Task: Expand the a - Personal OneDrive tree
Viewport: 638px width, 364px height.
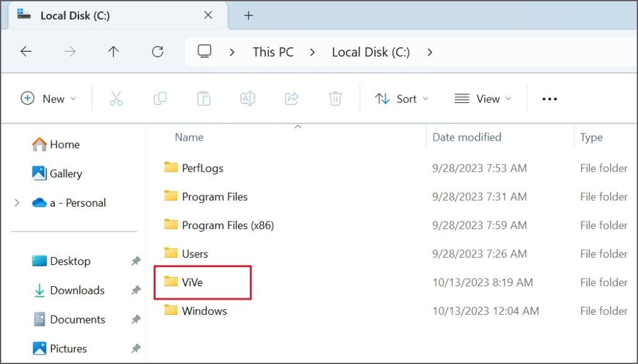Action: [x=17, y=203]
